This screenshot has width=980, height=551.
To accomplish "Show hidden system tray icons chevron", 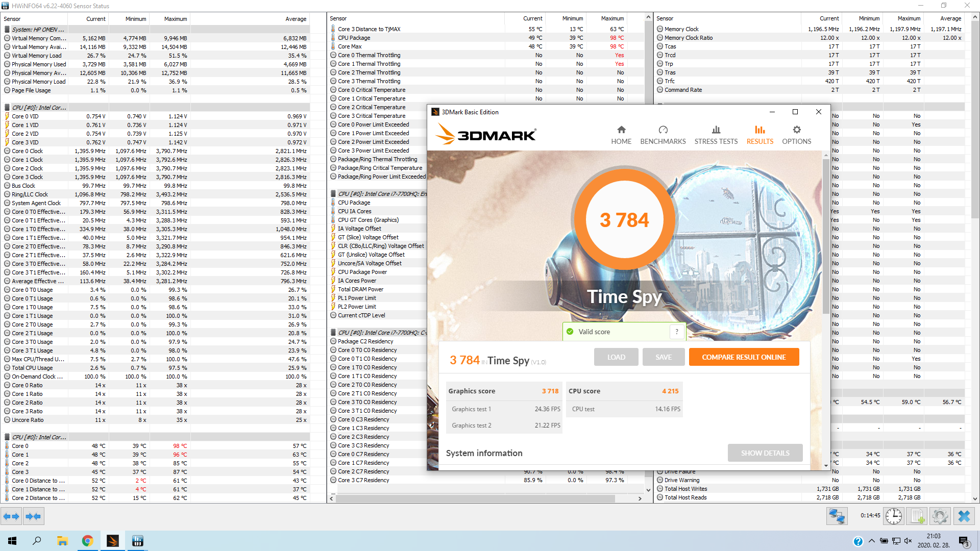I will pyautogui.click(x=871, y=541).
